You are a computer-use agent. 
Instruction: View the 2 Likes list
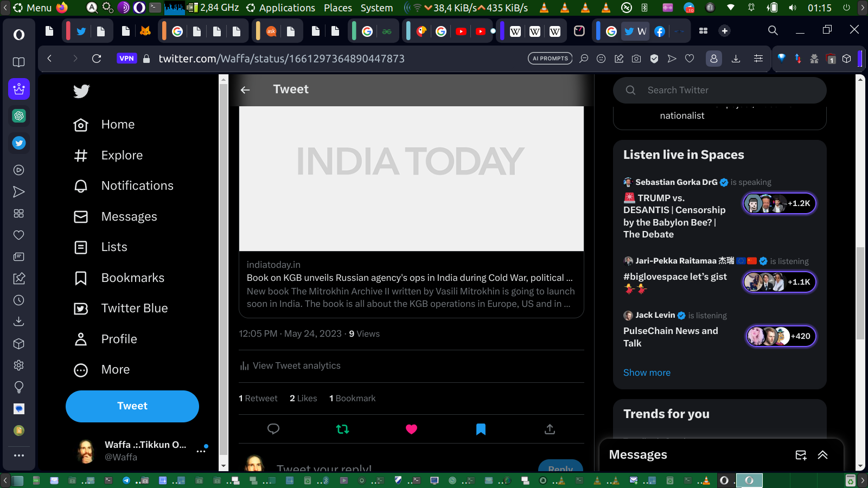pyautogui.click(x=303, y=399)
